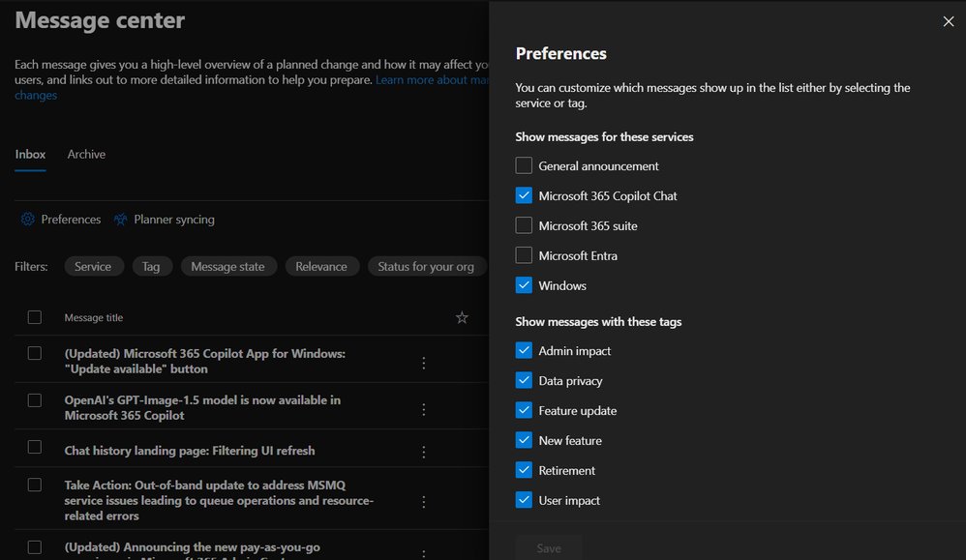The width and height of the screenshot is (966, 560).
Task: Uncheck the Data privacy tag
Action: [x=523, y=380]
